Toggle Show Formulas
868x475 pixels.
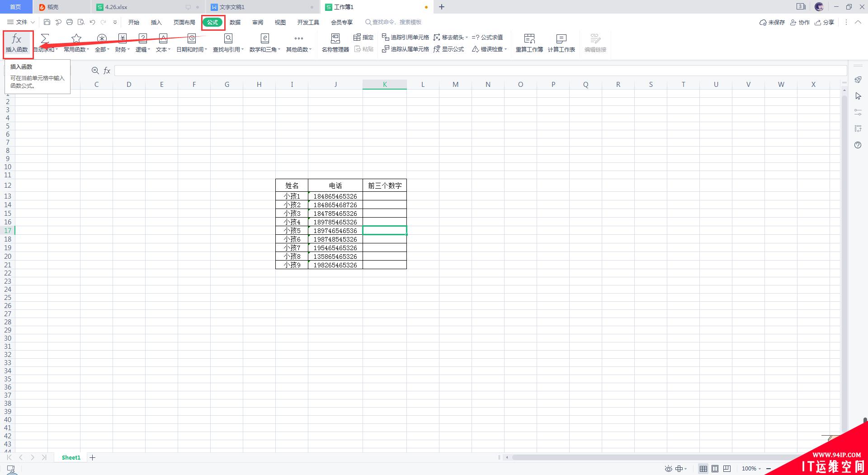coord(448,49)
